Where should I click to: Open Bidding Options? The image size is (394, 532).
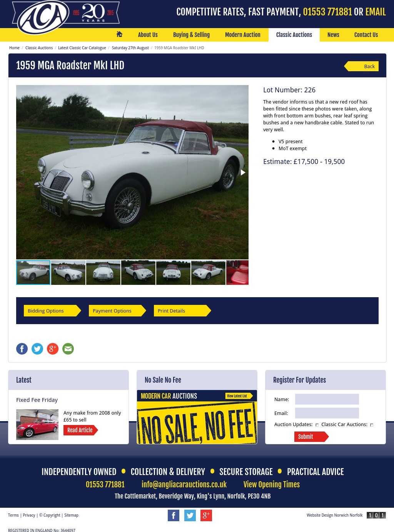coord(52,311)
